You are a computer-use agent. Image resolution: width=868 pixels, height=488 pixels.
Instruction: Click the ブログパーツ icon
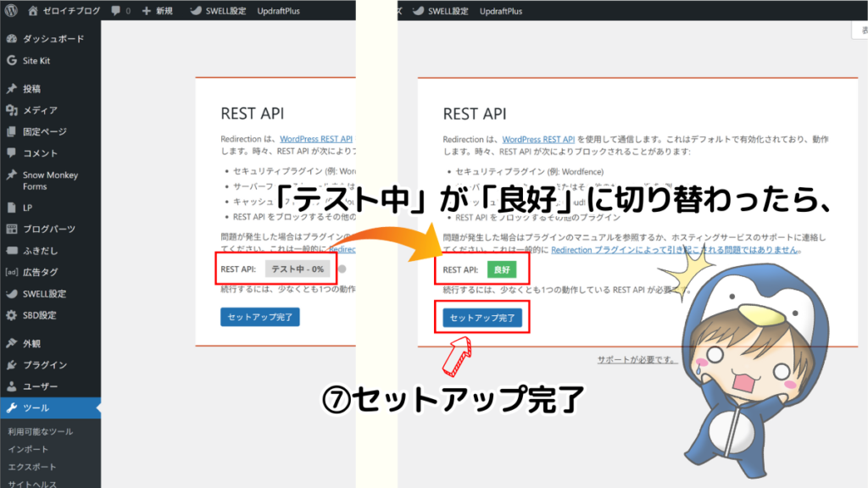pos(12,229)
